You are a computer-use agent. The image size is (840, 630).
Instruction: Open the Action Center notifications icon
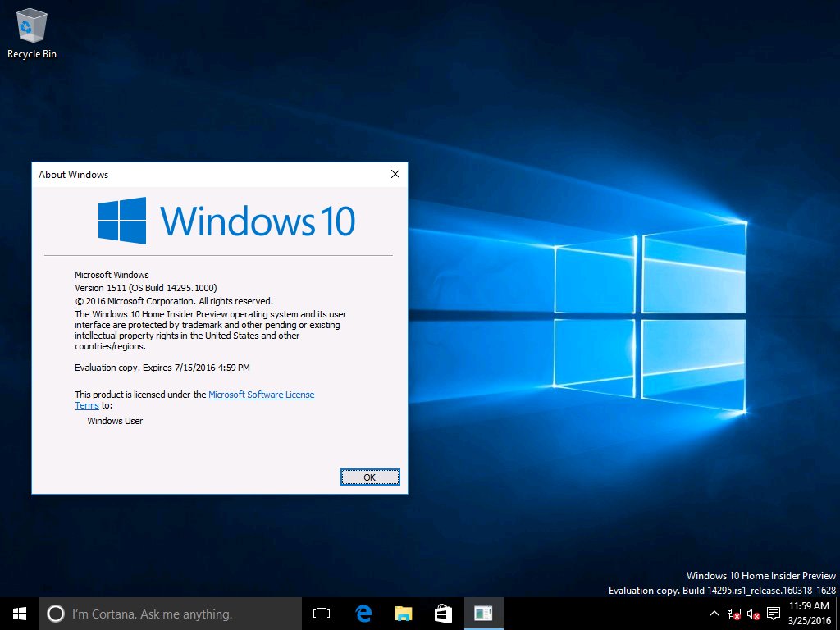773,614
